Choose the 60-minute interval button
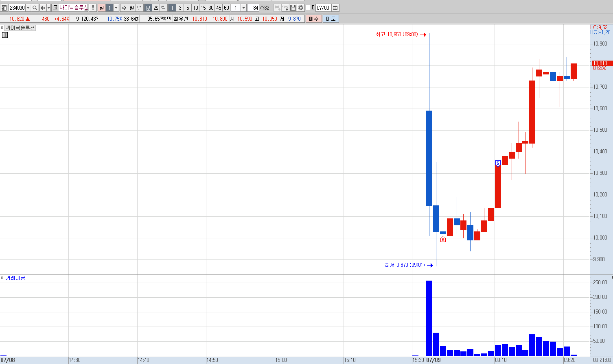Screen dimensions: 613x364 point(226,8)
